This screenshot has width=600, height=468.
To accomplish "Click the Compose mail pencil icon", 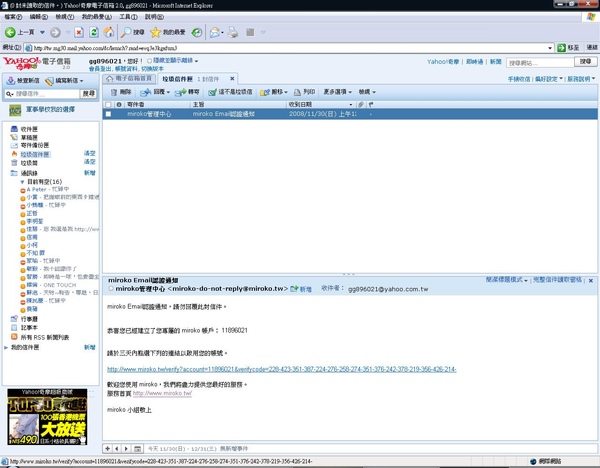I will coord(49,81).
